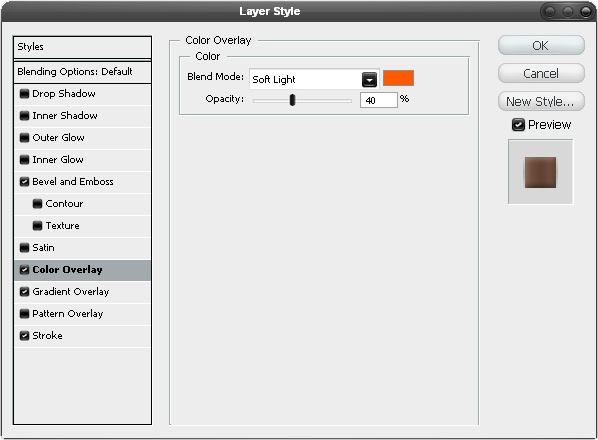
Task: Click the Soft Light blend mode combo box
Action: click(314, 79)
